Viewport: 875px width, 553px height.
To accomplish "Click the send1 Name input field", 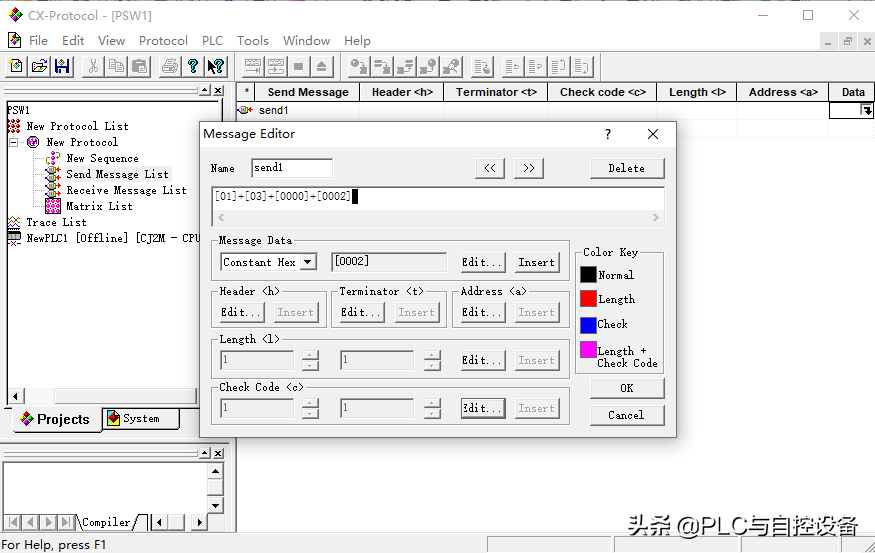I will [x=291, y=168].
